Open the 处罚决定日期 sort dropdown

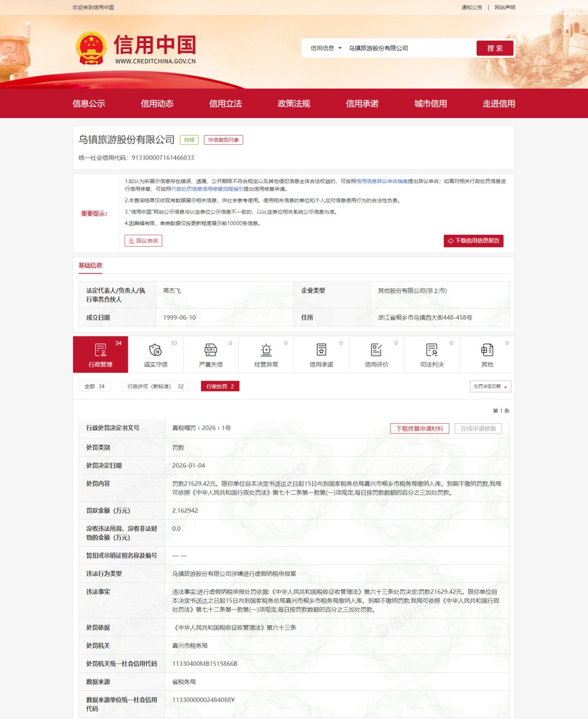tap(490, 387)
